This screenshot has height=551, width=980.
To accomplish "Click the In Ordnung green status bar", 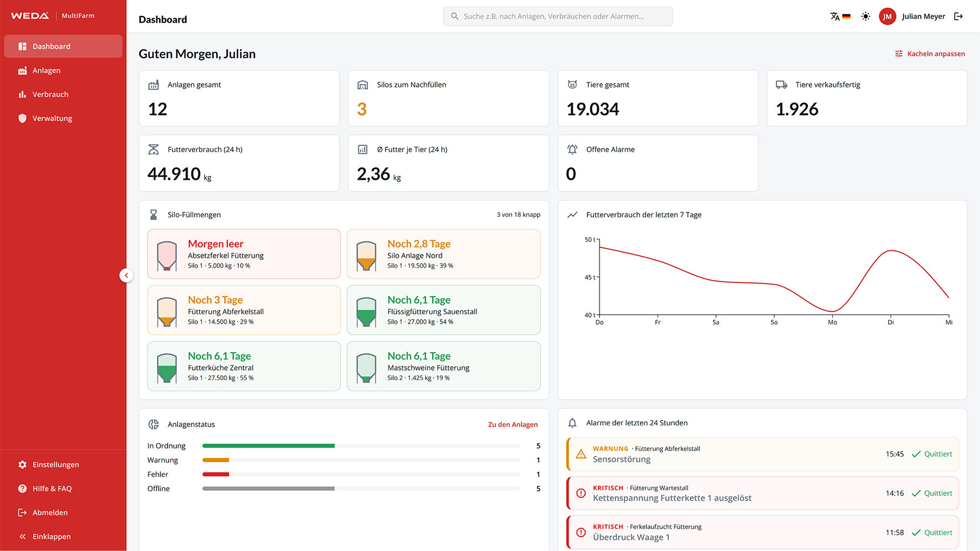I will 268,446.
